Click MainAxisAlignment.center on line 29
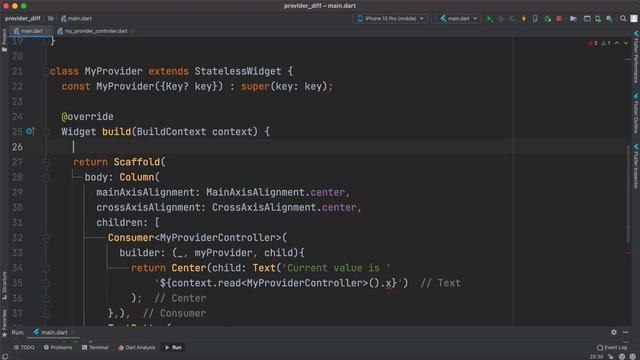 tap(276, 192)
